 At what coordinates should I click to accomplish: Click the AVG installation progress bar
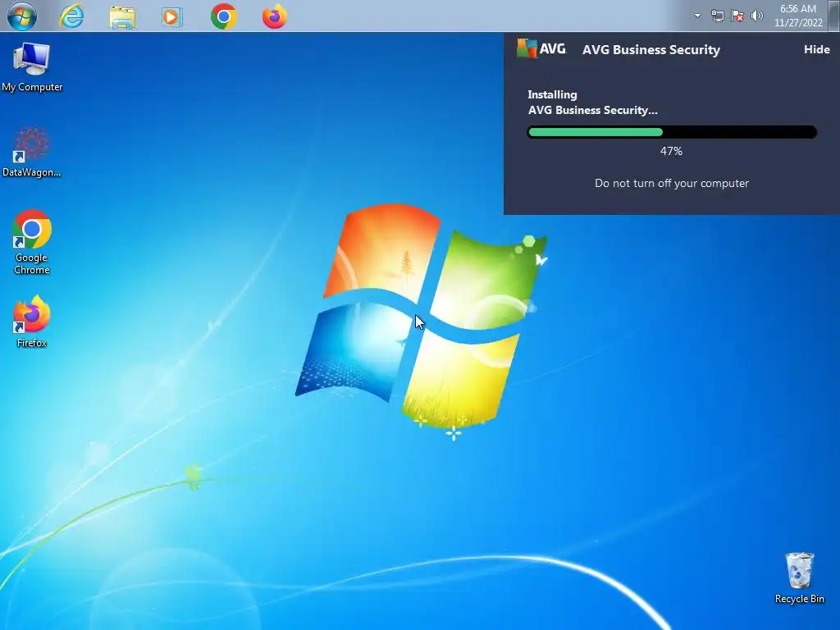click(x=672, y=132)
